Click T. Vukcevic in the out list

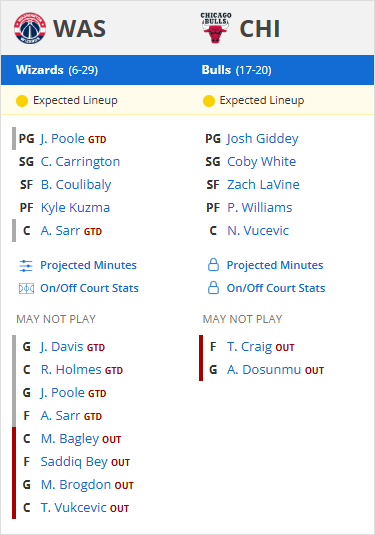tap(73, 508)
